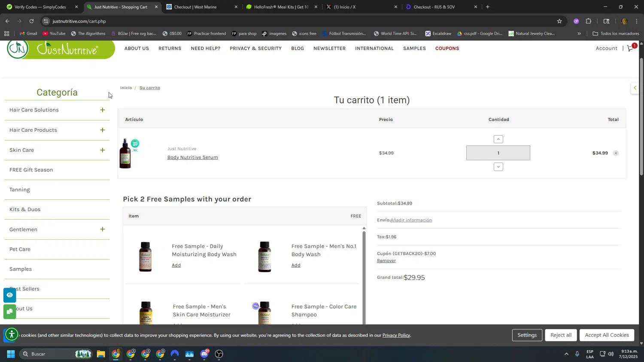
Task: Open the Kits & Duos category
Action: pos(25,210)
